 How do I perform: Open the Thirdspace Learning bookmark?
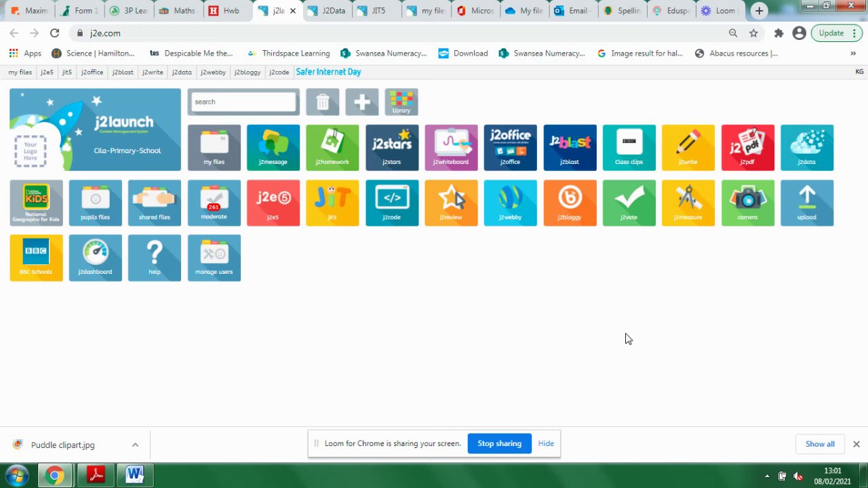(x=289, y=53)
